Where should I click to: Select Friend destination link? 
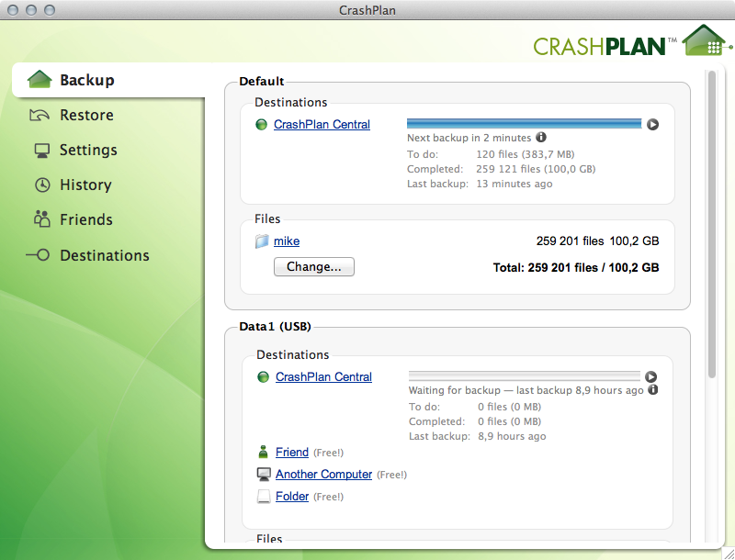[291, 453]
